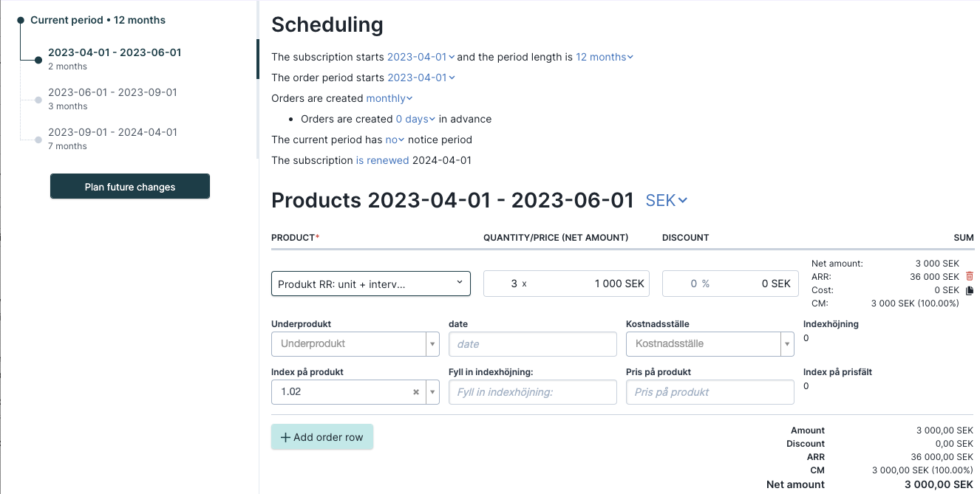The height and width of the screenshot is (494, 980).
Task: Change the SEK currency selector
Action: (667, 200)
